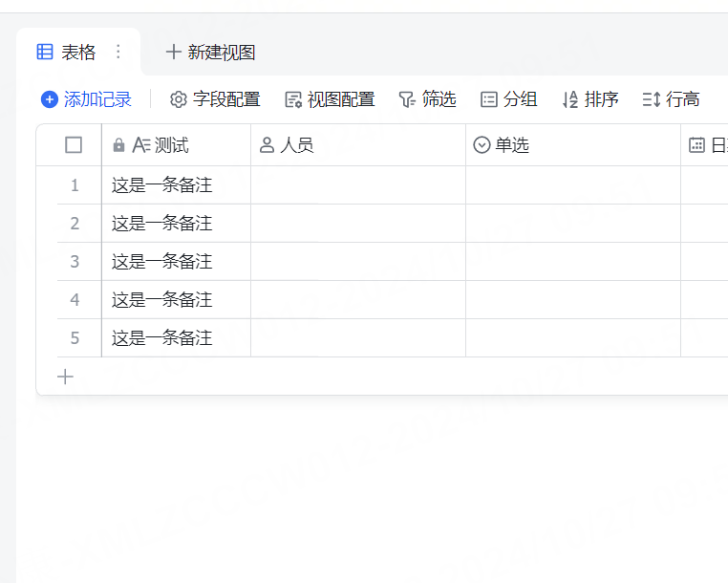Viewport: 728px width, 583px height.
Task: Click the lock icon in 测试 column header
Action: click(x=118, y=145)
